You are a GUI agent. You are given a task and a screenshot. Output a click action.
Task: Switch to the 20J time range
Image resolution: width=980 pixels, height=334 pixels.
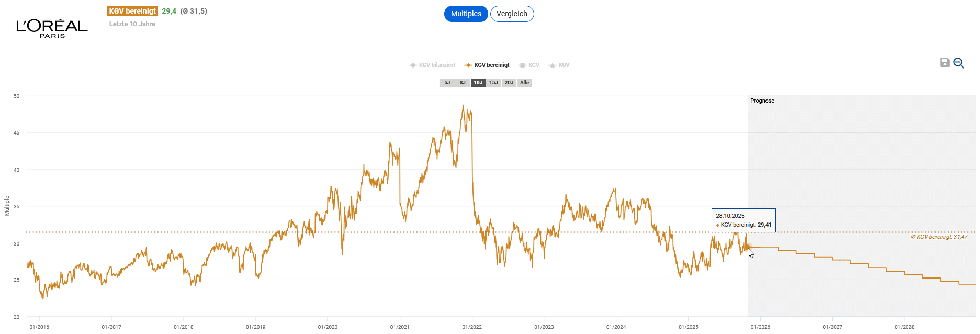click(x=509, y=83)
